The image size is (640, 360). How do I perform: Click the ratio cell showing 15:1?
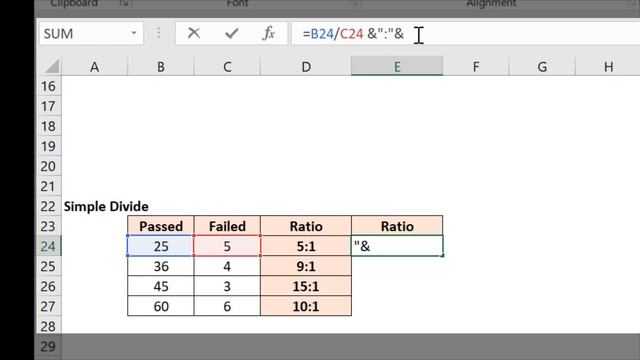[306, 286]
